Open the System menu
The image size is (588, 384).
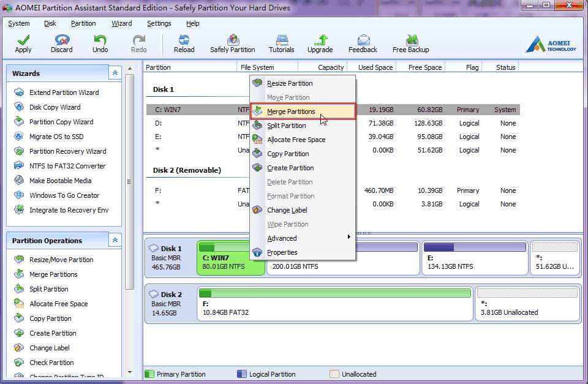tap(19, 23)
